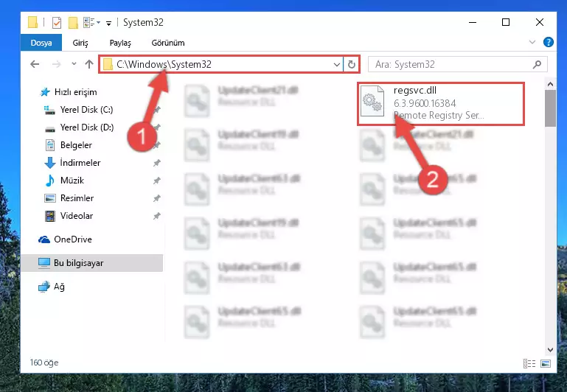This screenshot has height=392, width=567.
Task: Click the New folder quick access icon
Action: [73, 22]
